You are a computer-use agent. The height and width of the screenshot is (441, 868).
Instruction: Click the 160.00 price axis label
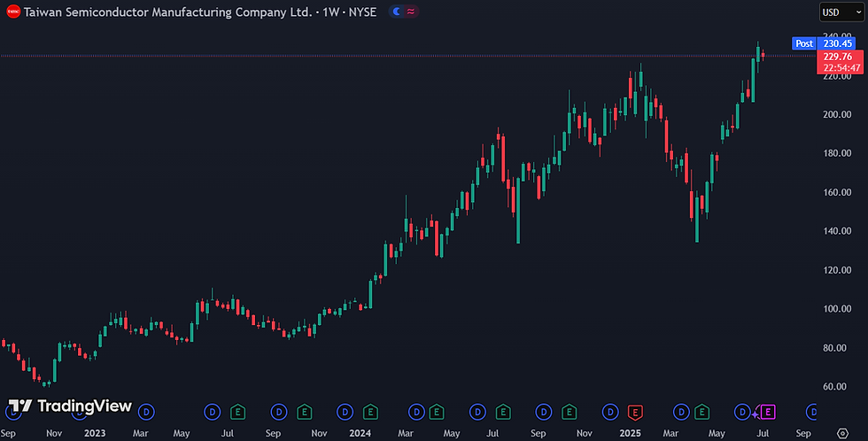click(837, 192)
